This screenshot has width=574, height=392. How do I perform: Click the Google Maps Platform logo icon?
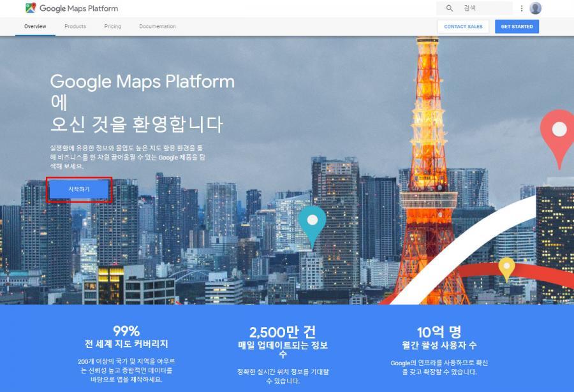click(x=31, y=8)
